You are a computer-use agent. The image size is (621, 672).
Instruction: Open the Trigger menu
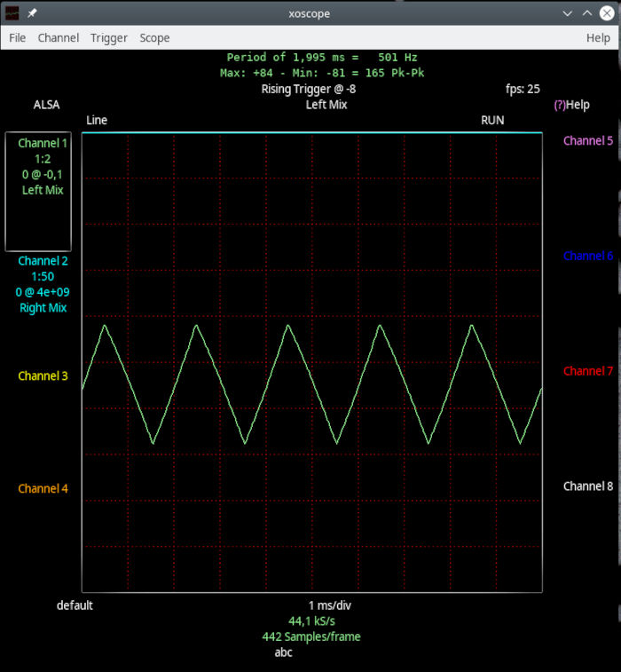click(x=109, y=38)
